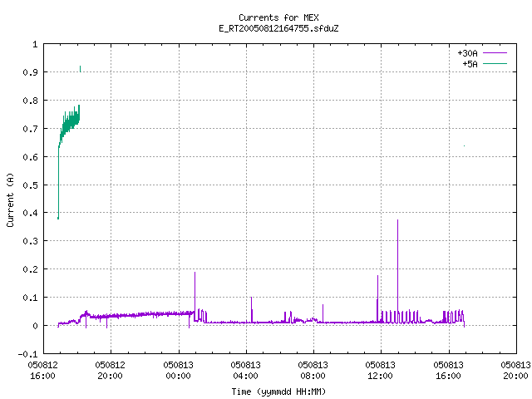
Task: Click the isolated green dot near 0.63 A
Action: point(464,146)
